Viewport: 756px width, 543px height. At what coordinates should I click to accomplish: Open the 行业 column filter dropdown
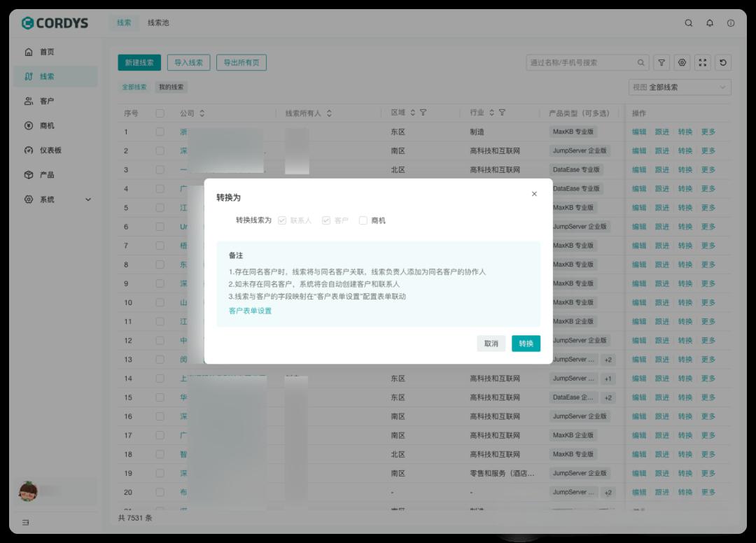coord(501,113)
